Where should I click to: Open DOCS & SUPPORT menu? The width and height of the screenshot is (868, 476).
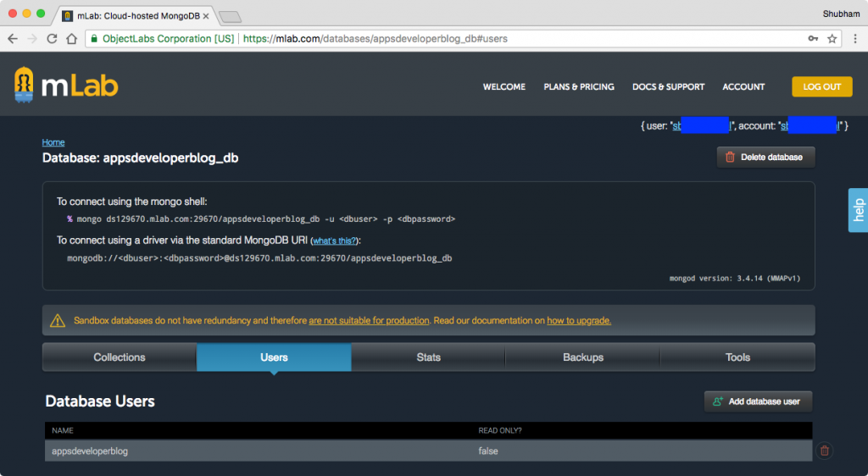pos(668,86)
